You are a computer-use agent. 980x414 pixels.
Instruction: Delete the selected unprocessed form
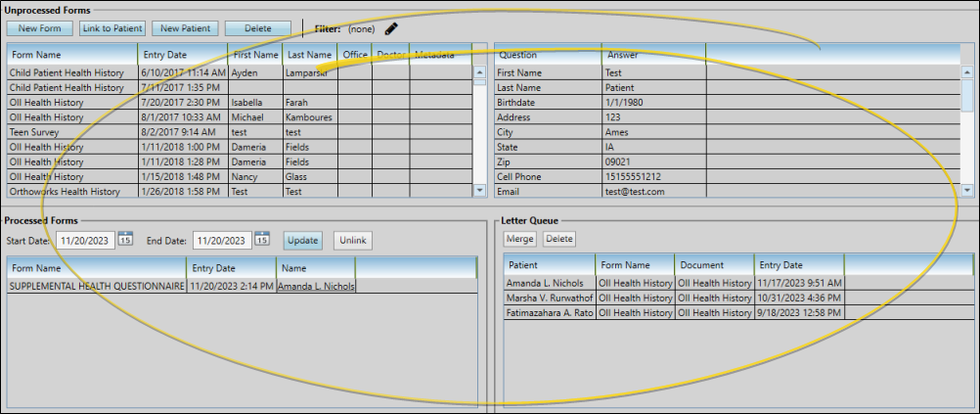click(257, 29)
